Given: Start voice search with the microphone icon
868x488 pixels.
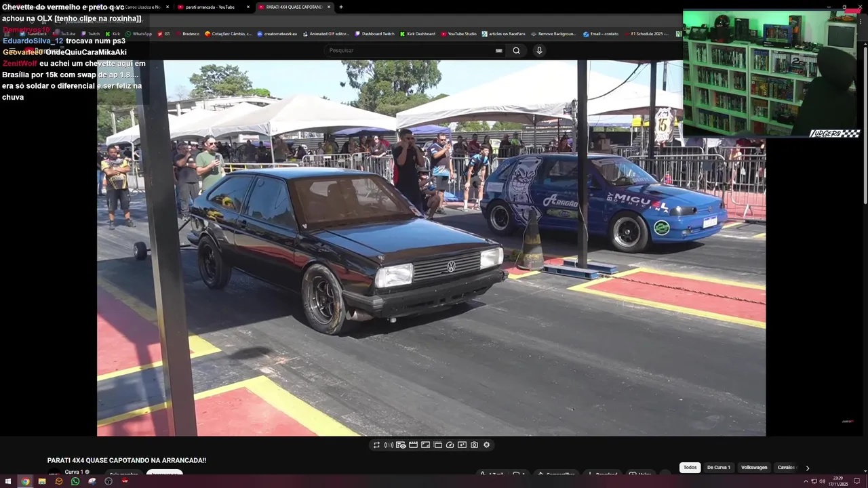Looking at the screenshot, I should click(x=539, y=50).
